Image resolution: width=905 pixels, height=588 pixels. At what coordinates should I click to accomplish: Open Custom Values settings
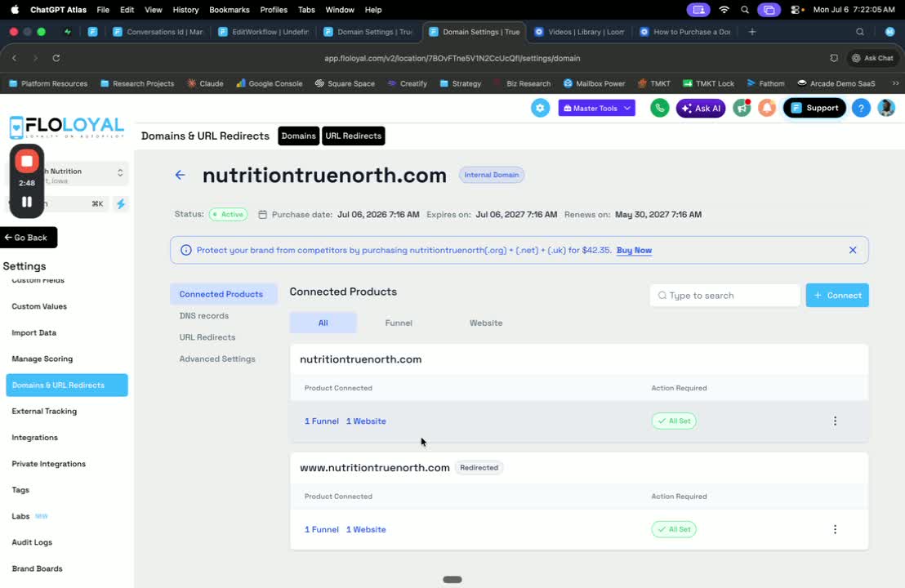[x=39, y=305]
